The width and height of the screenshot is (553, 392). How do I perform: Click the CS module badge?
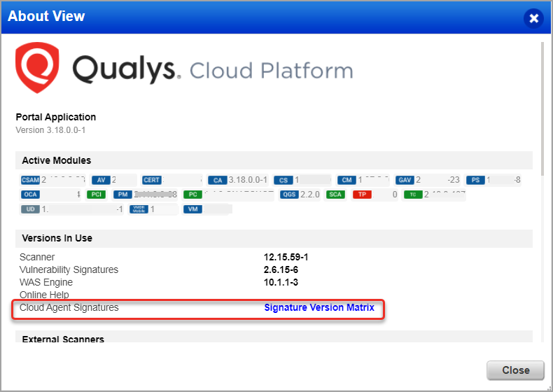tap(283, 181)
